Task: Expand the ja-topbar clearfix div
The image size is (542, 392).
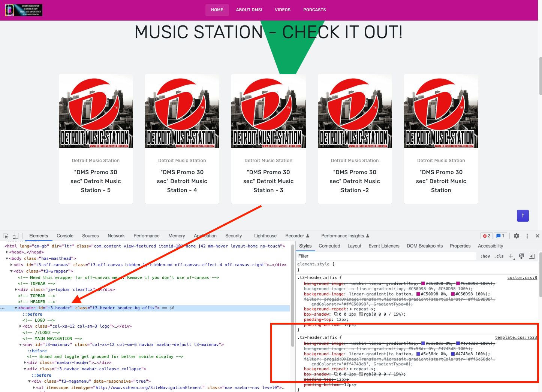Action: [x=16, y=289]
